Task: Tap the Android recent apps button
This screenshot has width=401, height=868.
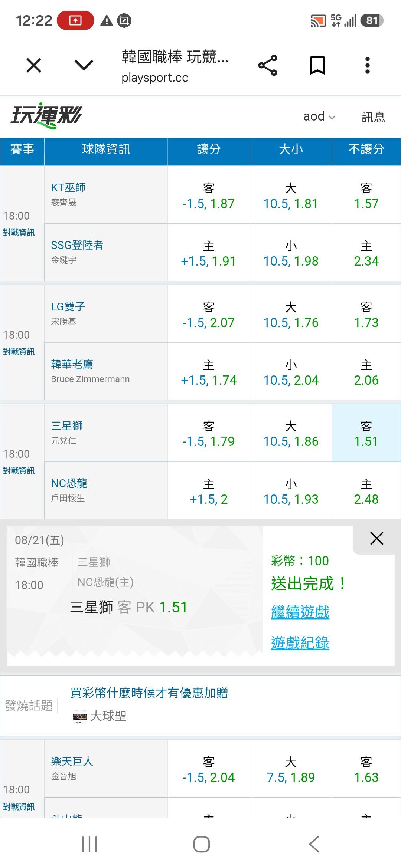Action: pos(89,844)
